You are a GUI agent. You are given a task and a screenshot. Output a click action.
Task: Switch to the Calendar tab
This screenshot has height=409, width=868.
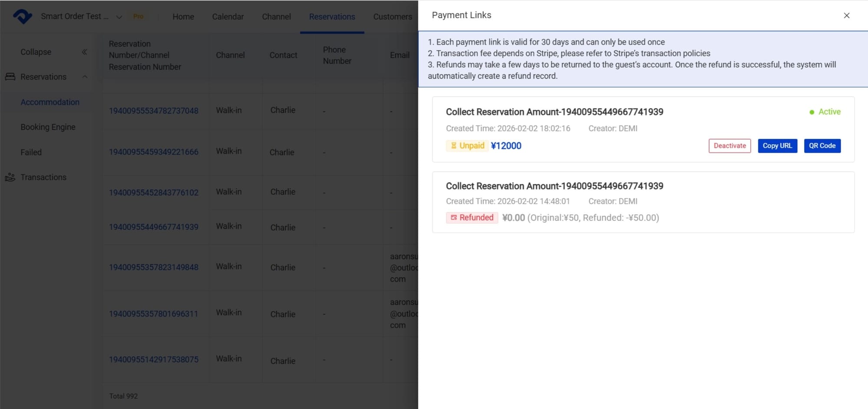coord(227,16)
